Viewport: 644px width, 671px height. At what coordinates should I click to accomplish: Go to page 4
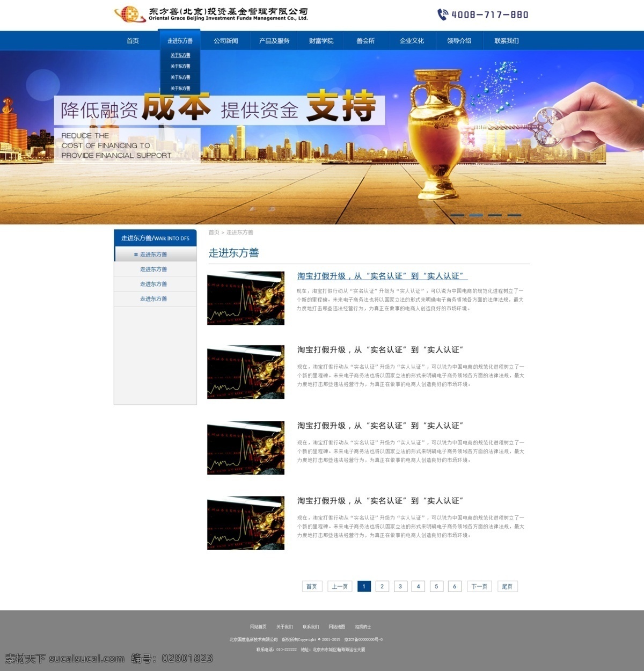(x=419, y=586)
